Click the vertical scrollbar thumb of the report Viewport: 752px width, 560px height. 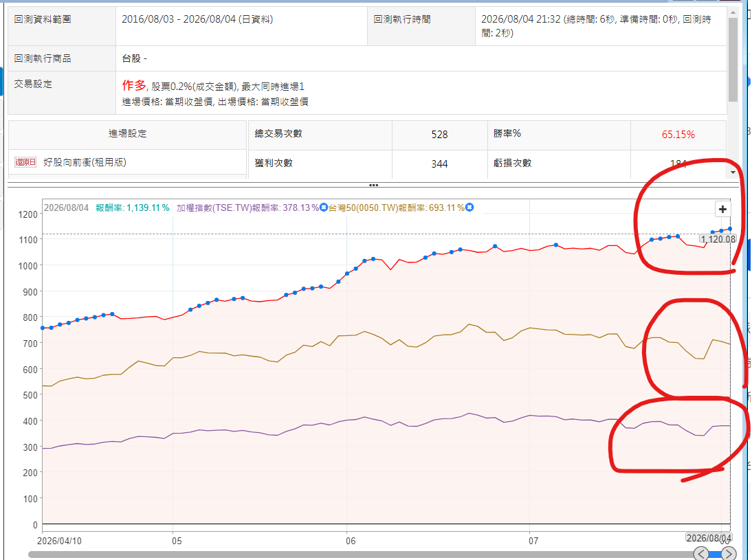click(x=733, y=60)
